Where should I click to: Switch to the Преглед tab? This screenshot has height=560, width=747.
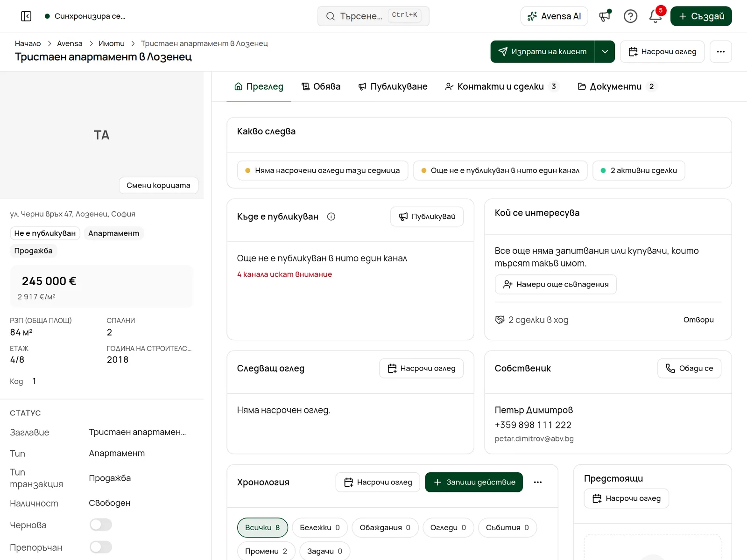tap(259, 86)
